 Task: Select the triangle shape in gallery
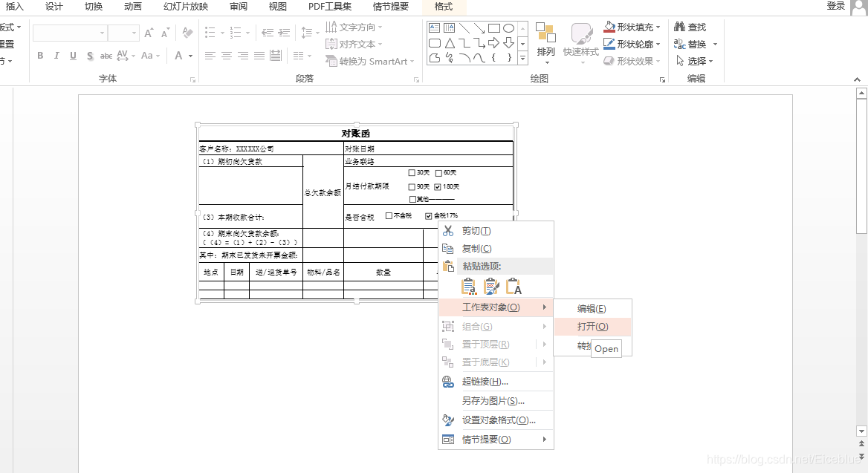450,43
